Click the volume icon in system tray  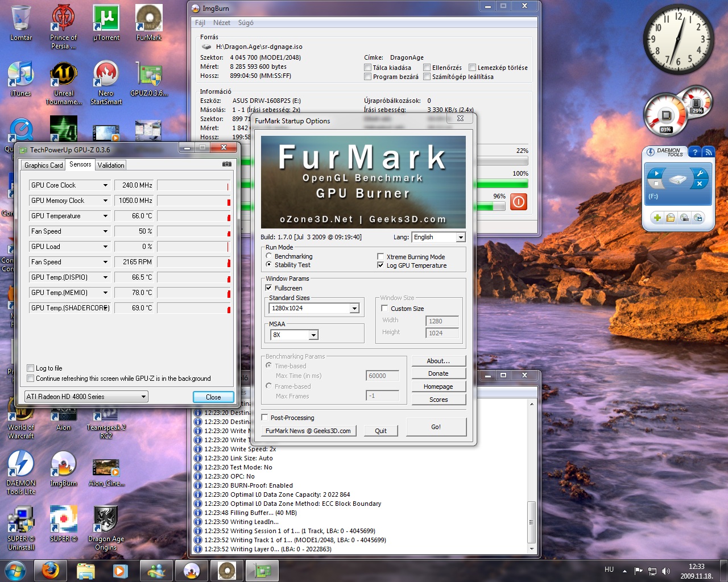click(x=666, y=571)
